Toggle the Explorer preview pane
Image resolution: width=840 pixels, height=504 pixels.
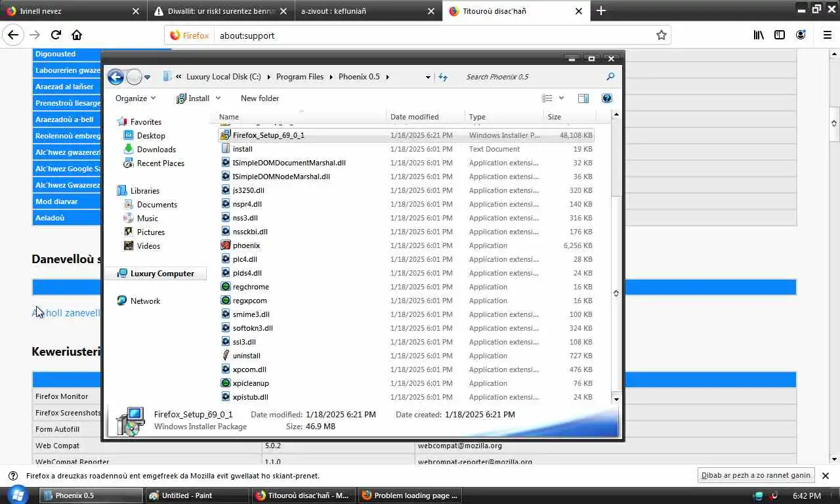(x=583, y=98)
